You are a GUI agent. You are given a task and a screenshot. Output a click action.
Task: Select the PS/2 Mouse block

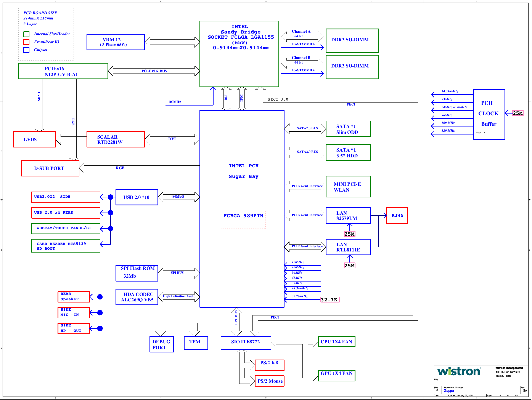pos(269,381)
